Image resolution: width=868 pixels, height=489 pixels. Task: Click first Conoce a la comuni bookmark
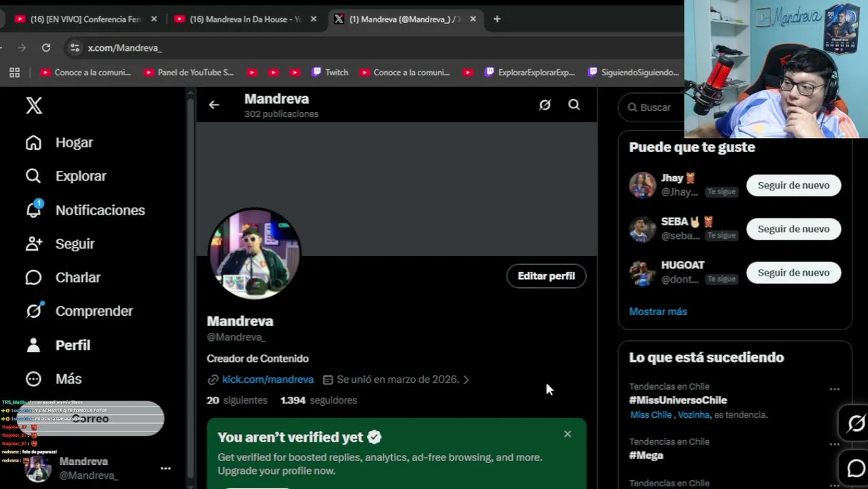pos(86,73)
